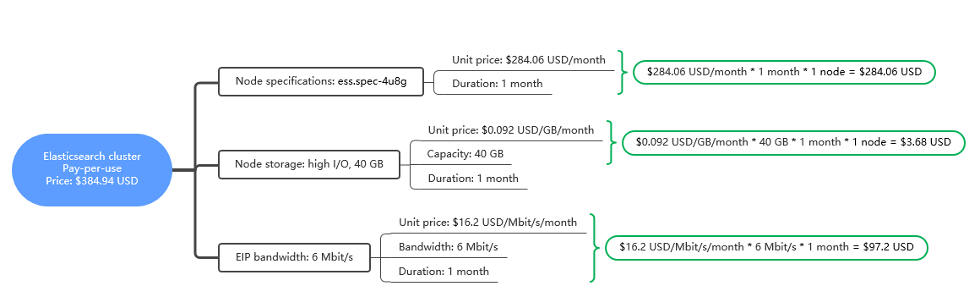Select the $97.2 USD bandwidth calculation box
The height and width of the screenshot is (308, 980).
[x=767, y=247]
